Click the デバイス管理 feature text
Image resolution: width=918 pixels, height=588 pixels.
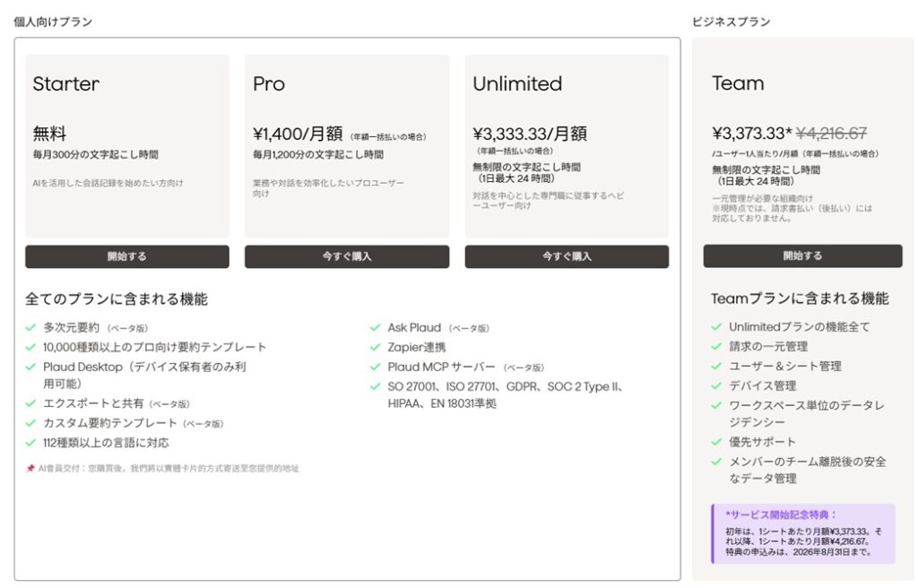coord(762,386)
